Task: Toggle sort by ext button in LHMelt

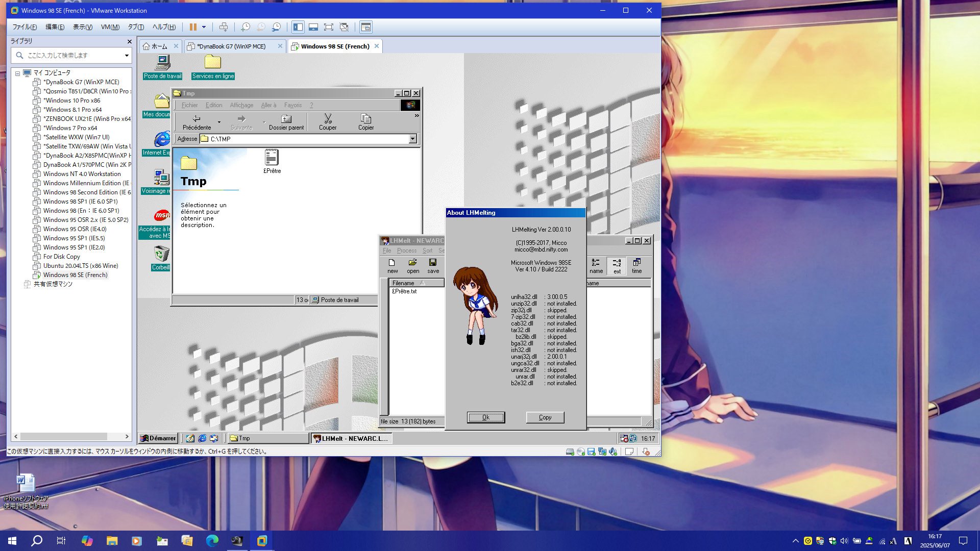Action: 617,265
